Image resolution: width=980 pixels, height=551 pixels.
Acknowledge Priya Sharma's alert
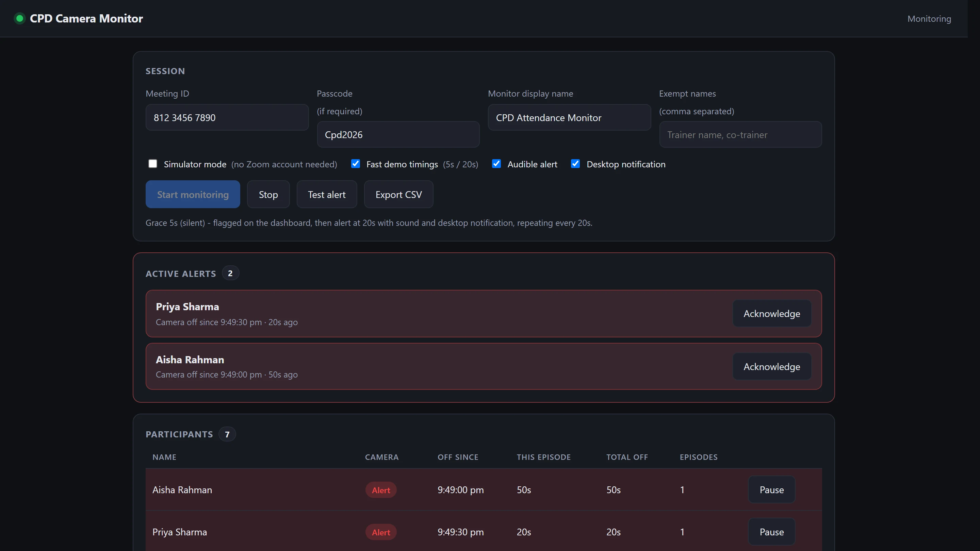pyautogui.click(x=771, y=313)
